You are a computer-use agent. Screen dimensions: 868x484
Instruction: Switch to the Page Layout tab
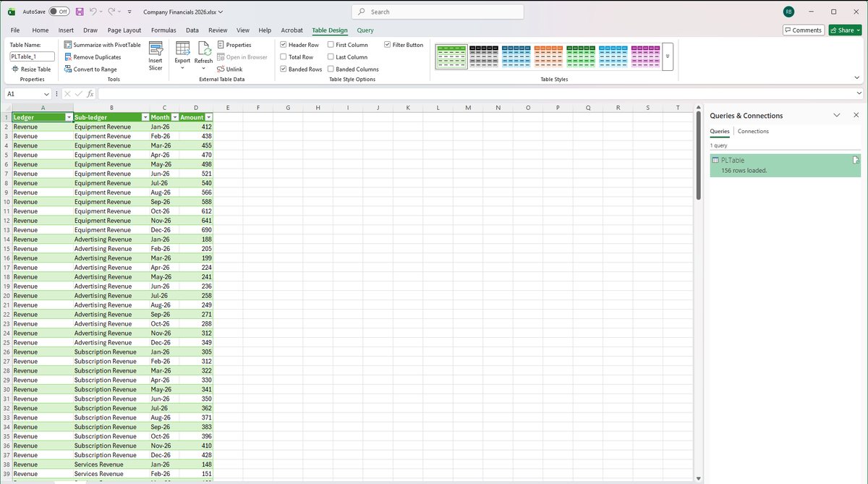pyautogui.click(x=124, y=30)
